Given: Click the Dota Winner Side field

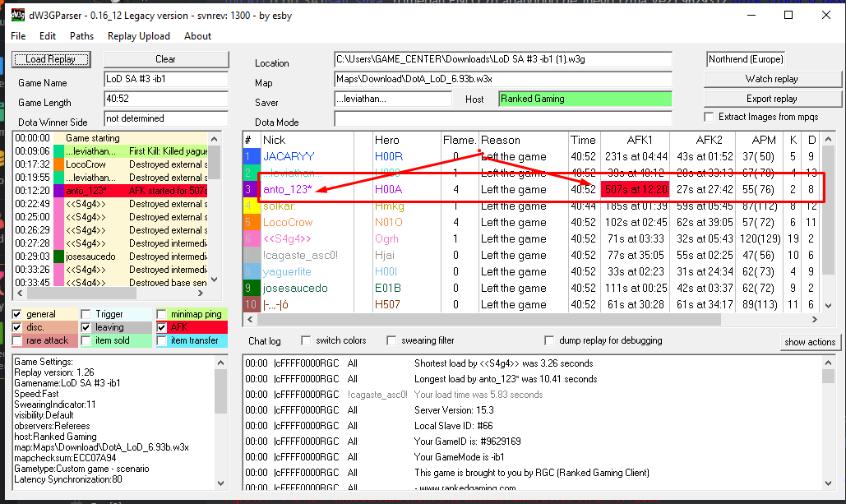Looking at the screenshot, I should 166,118.
